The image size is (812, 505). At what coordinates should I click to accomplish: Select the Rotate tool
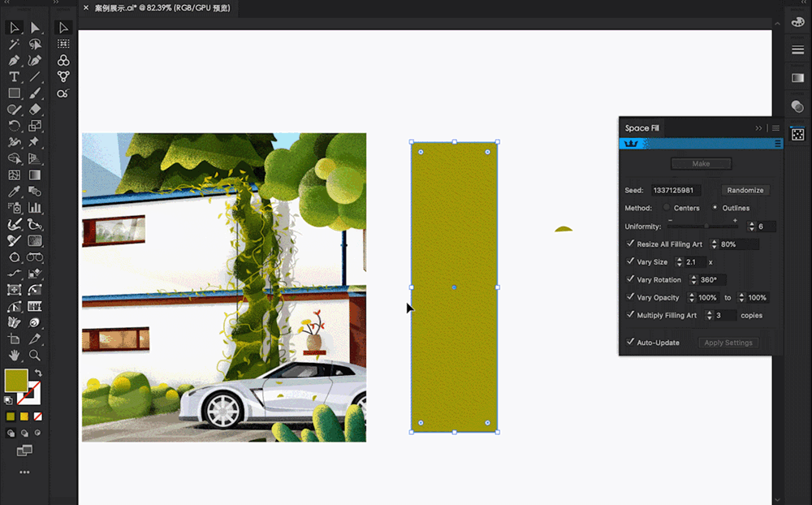14,126
